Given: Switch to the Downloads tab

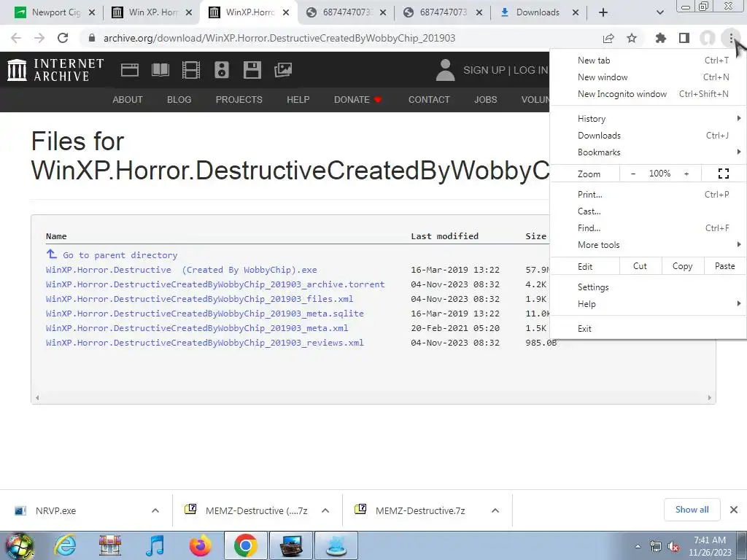Looking at the screenshot, I should click(539, 12).
